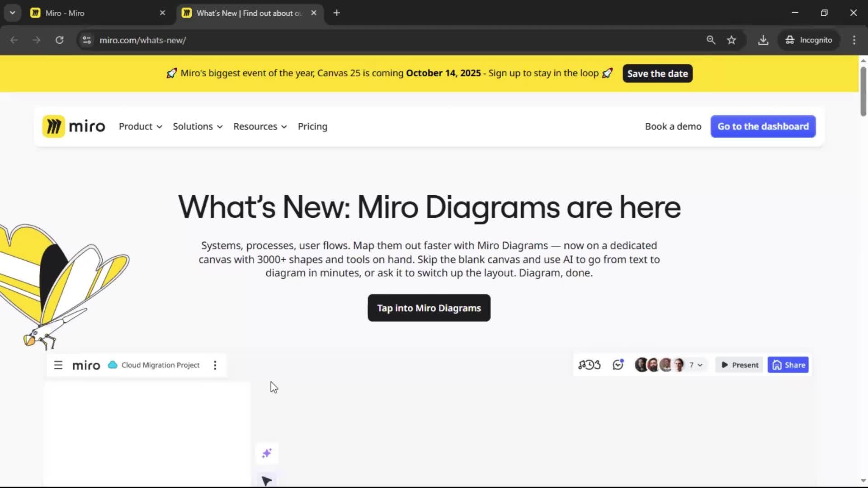Click Book a demo link
Screen dimensions: 868x488
pyautogui.click(x=673, y=127)
